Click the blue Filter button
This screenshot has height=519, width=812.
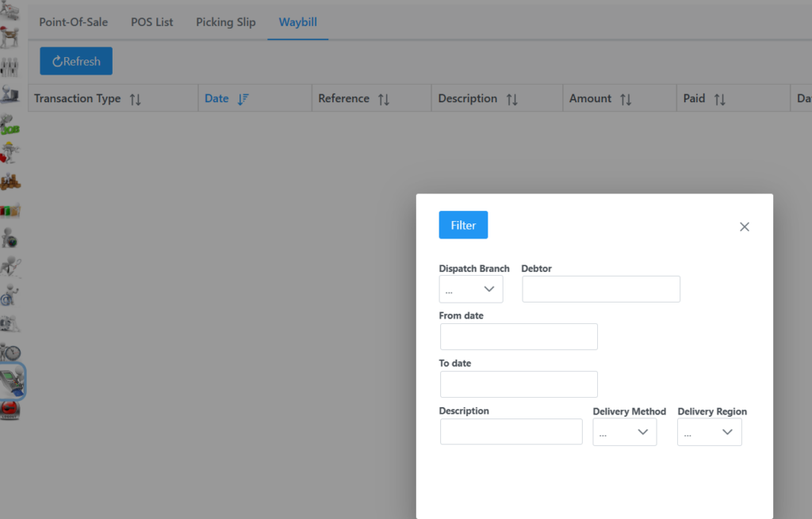point(463,225)
